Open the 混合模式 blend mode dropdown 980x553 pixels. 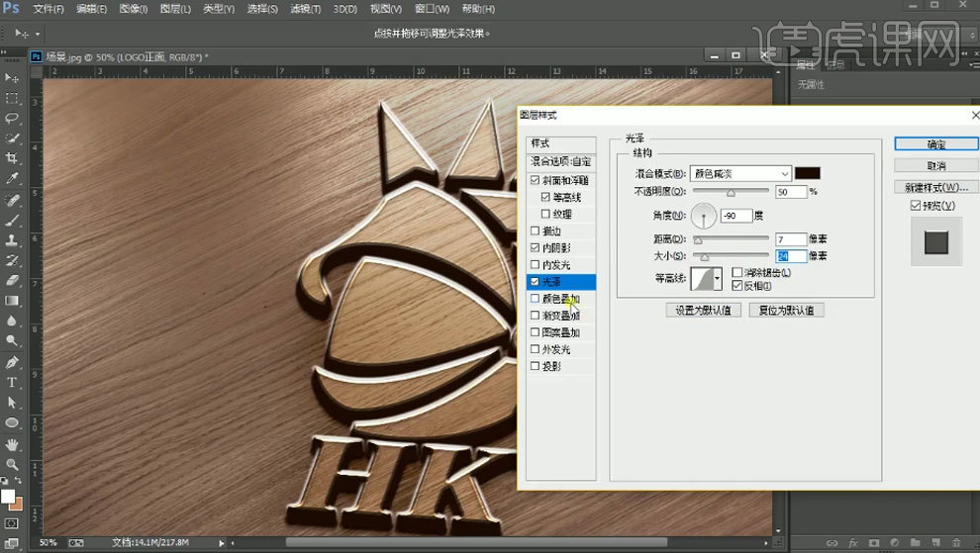tap(740, 174)
